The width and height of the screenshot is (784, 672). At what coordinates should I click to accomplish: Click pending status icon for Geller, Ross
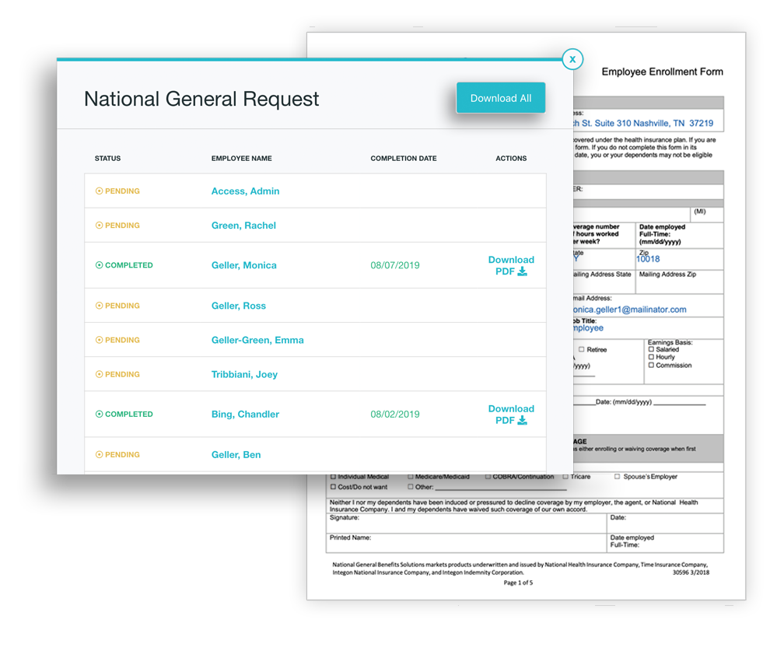click(99, 306)
